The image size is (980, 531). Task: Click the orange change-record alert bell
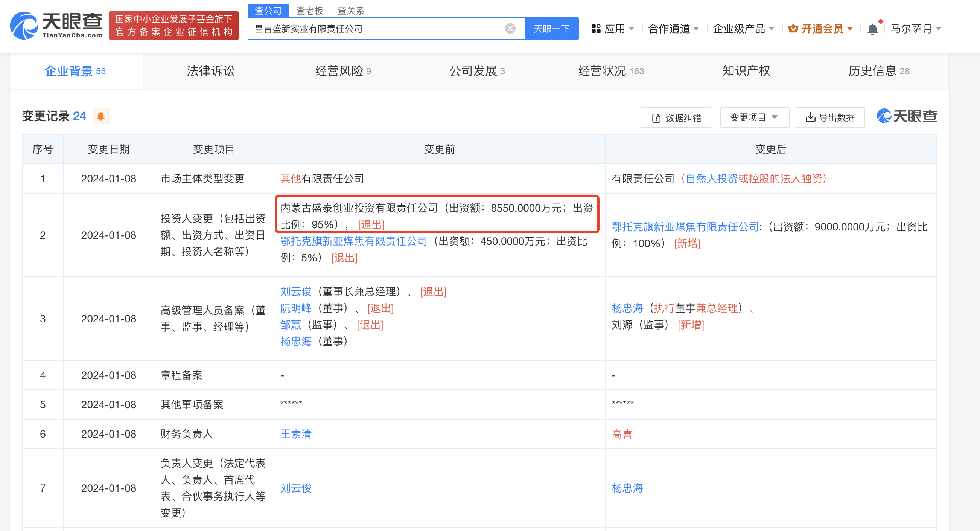tap(100, 116)
